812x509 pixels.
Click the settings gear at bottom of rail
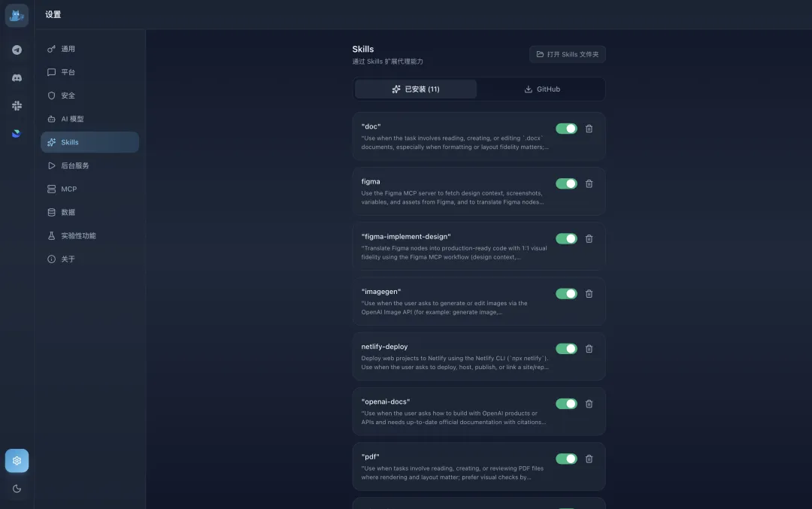pyautogui.click(x=17, y=460)
